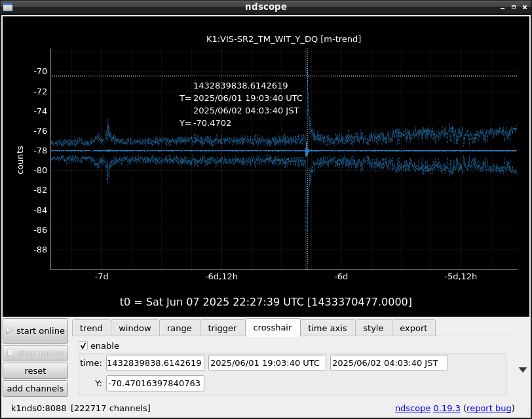Collapse the control panel with the down arrow

tap(523, 370)
